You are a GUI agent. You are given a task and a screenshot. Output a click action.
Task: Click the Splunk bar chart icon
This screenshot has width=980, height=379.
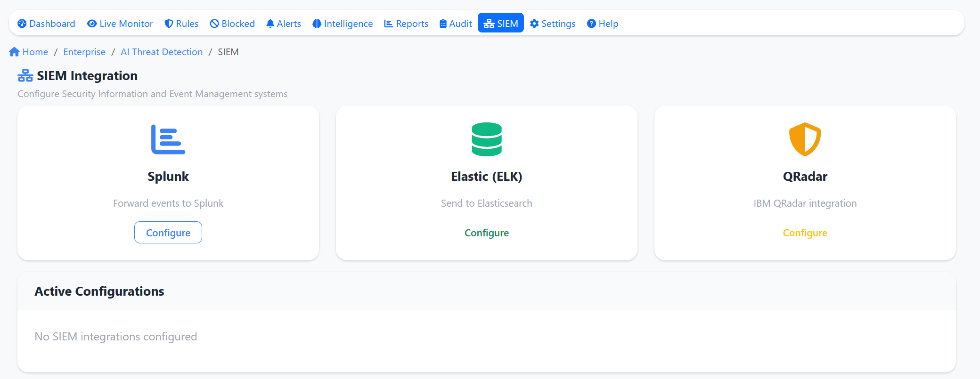[168, 139]
